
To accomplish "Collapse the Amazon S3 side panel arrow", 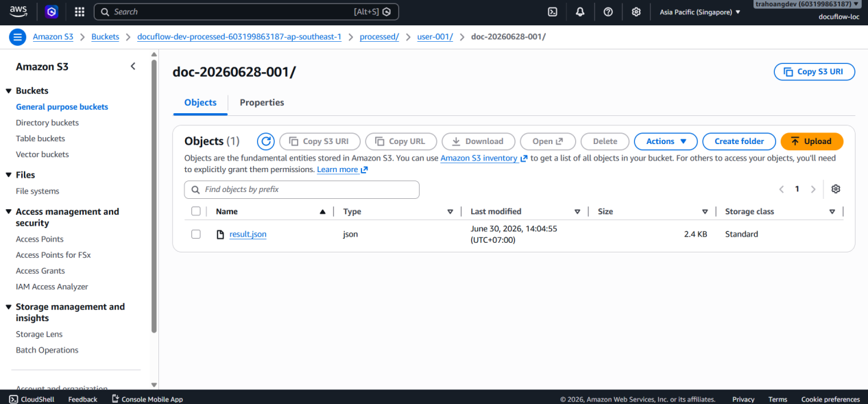I will point(133,67).
